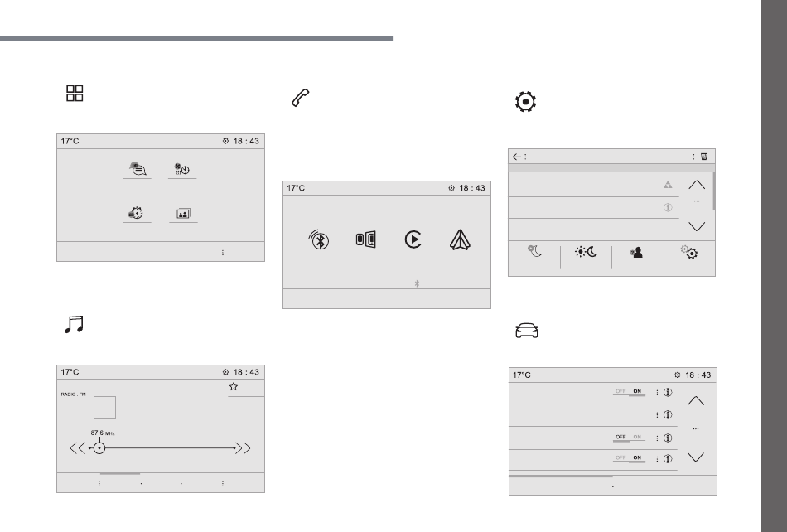The width and height of the screenshot is (787, 532).
Task: Open the climate fan timer programming icon
Action: pyautogui.click(x=181, y=169)
